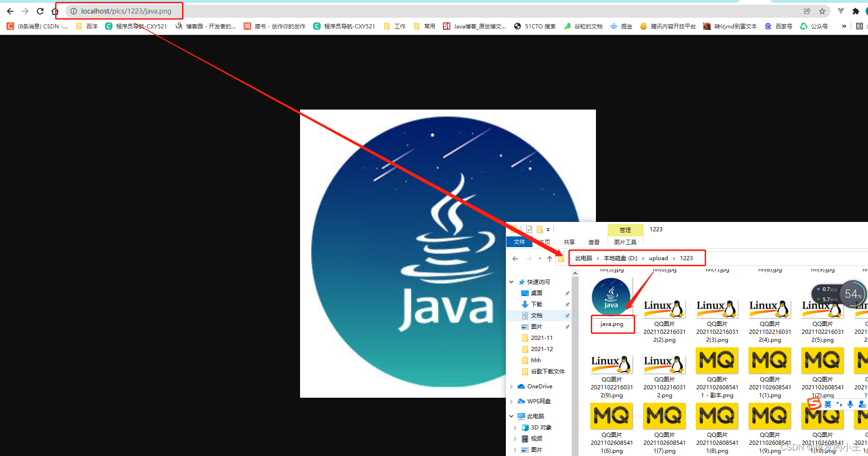Open the 文件 menu in Explorer
Viewport: 868px width, 456px height.
519,242
